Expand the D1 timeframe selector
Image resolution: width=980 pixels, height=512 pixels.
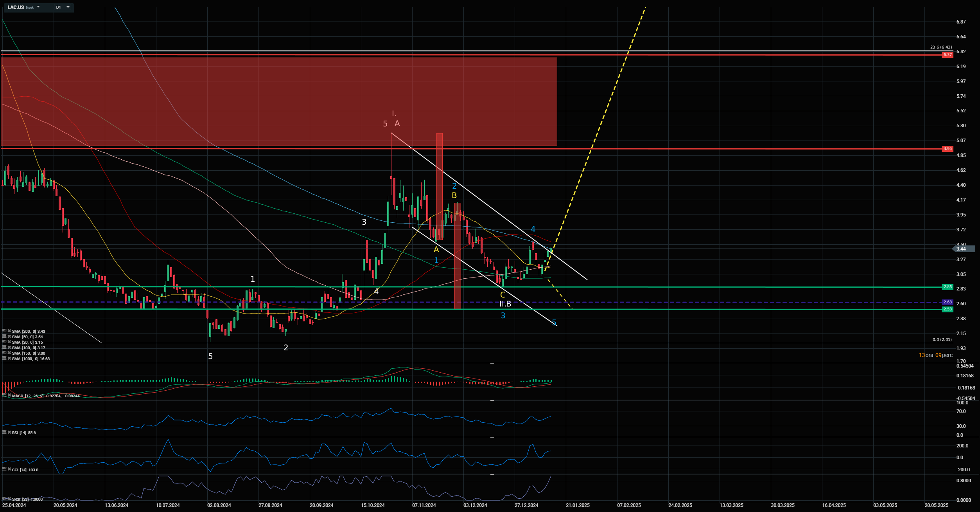68,7
